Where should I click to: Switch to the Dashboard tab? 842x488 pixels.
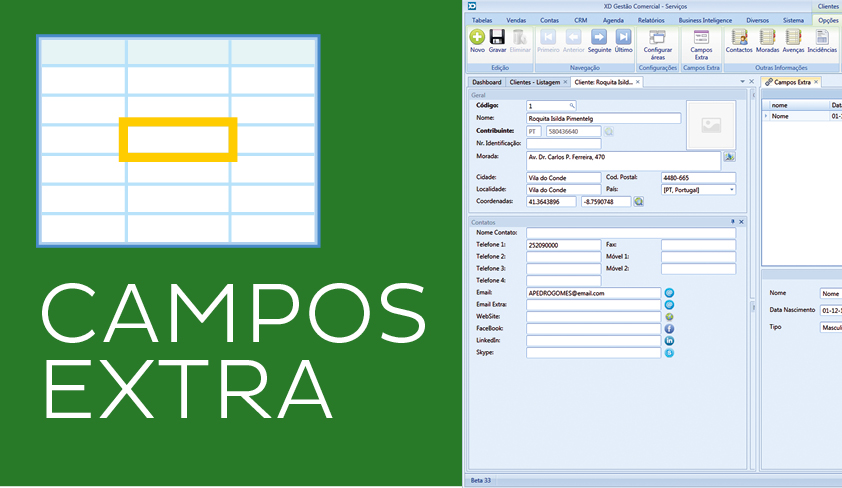click(486, 82)
